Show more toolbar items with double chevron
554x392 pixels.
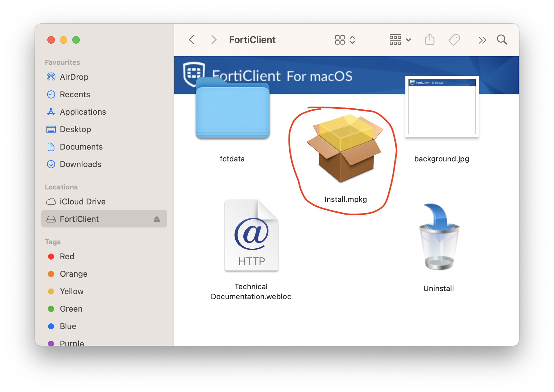coord(482,40)
